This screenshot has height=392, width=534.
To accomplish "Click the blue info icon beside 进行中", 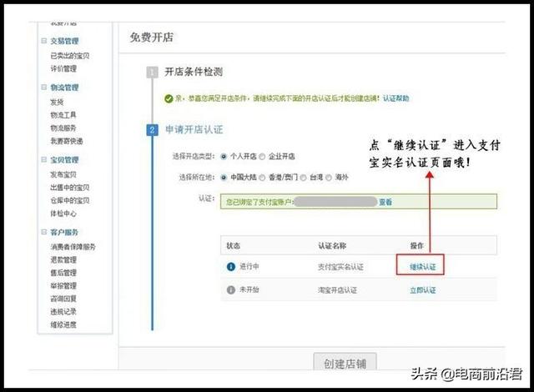I will [x=231, y=267].
